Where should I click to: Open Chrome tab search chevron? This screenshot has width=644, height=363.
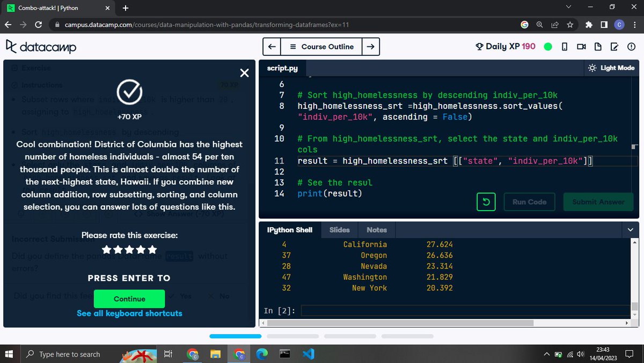tap(569, 8)
